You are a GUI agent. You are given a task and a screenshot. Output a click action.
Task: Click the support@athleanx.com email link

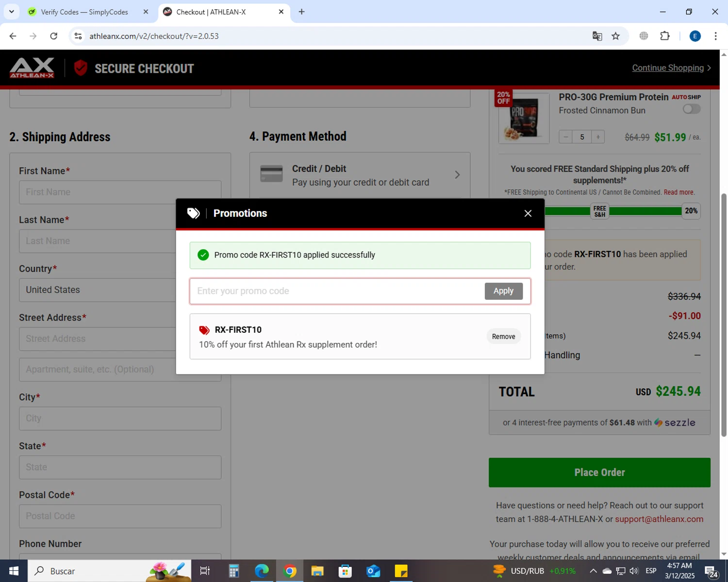click(659, 519)
